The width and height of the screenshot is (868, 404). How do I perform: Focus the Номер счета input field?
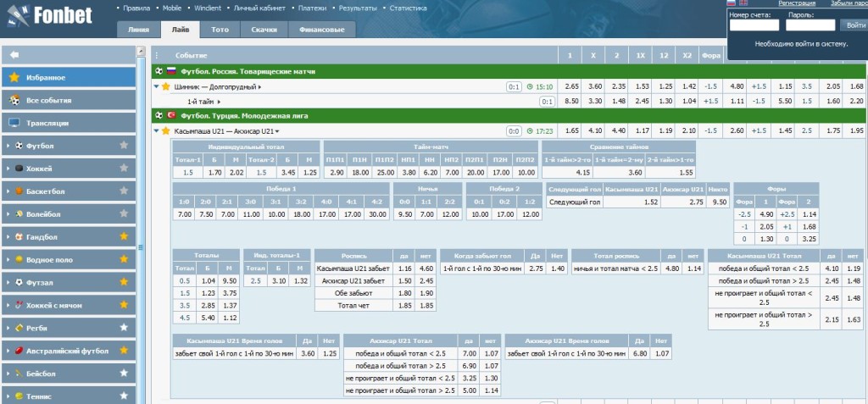tap(754, 25)
